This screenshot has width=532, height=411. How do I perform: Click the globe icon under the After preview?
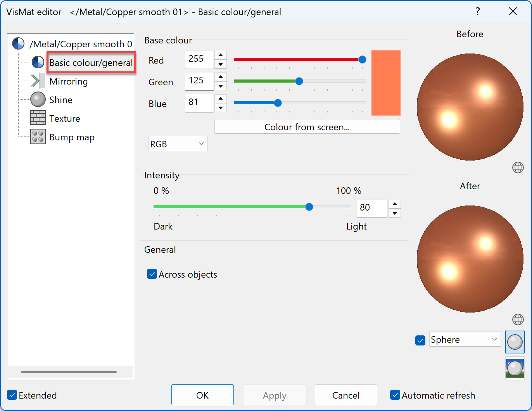(518, 319)
